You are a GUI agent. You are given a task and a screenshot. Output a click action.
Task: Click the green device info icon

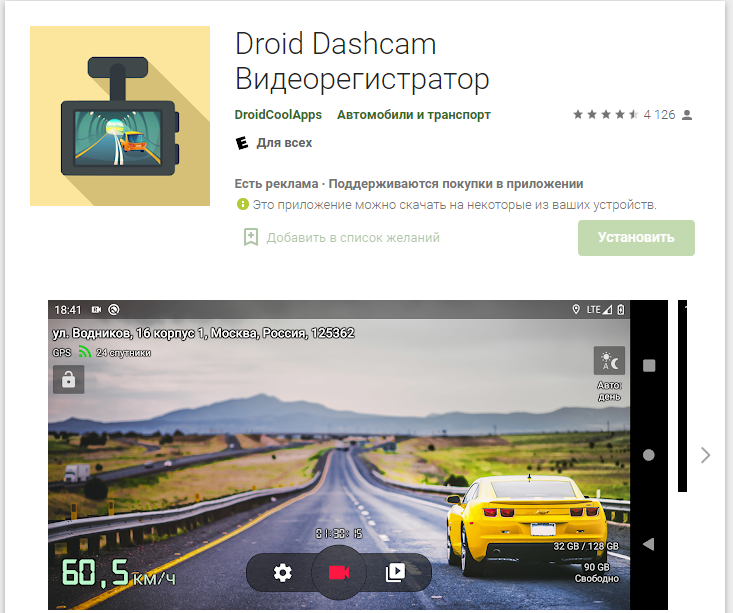pyautogui.click(x=242, y=204)
